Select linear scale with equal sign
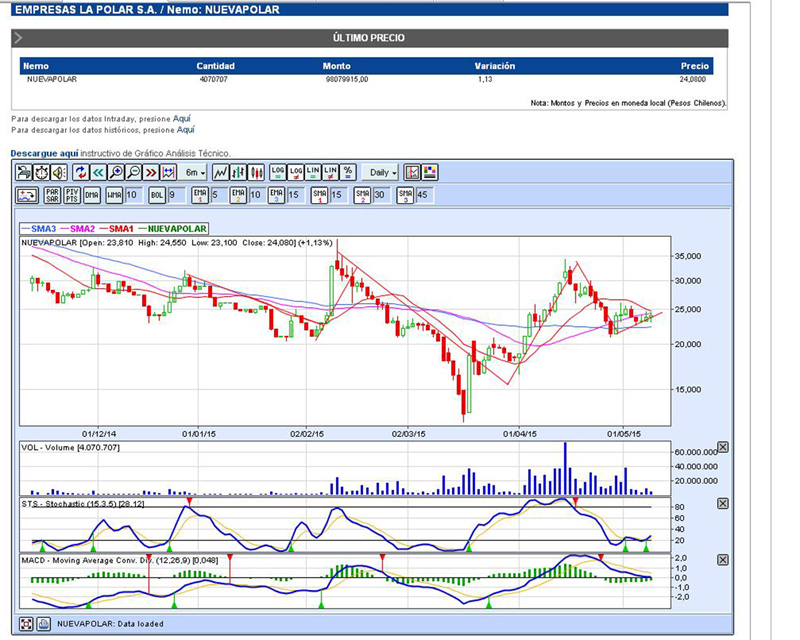 (313, 173)
